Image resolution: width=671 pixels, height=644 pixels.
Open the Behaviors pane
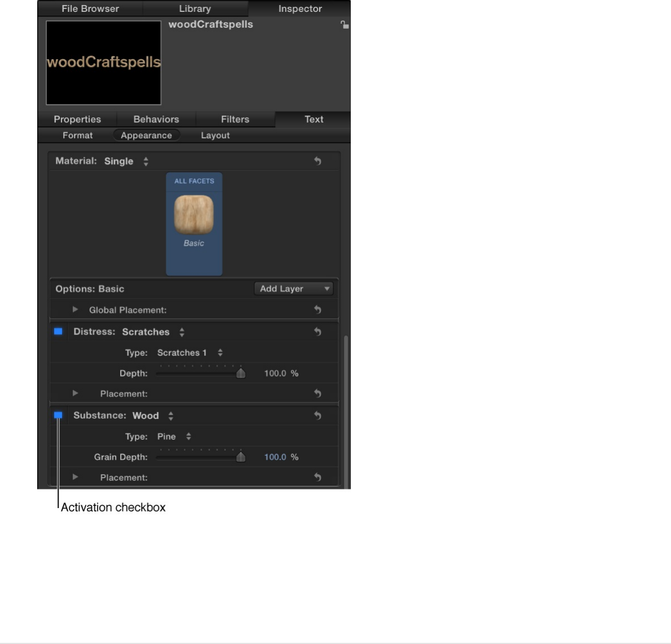(x=156, y=120)
